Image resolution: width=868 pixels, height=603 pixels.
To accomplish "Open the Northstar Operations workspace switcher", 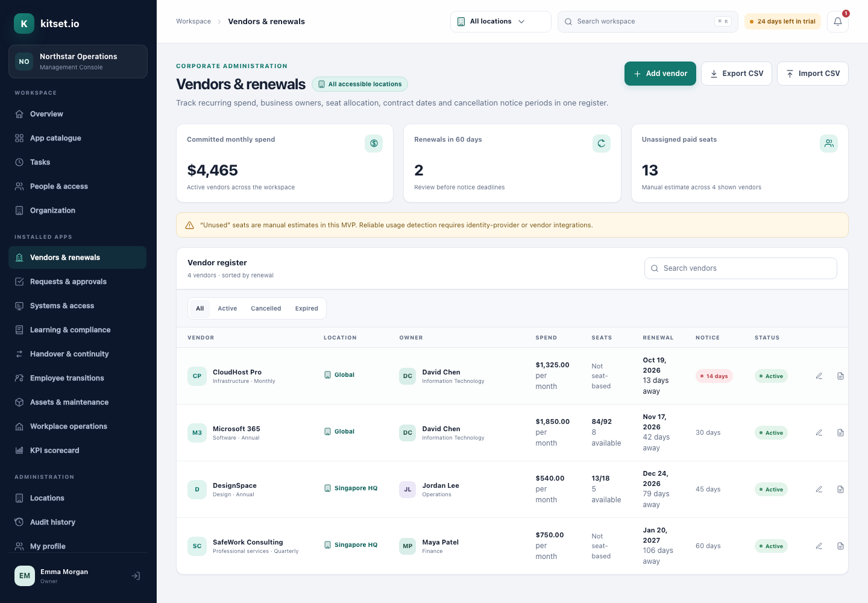I will click(x=78, y=62).
